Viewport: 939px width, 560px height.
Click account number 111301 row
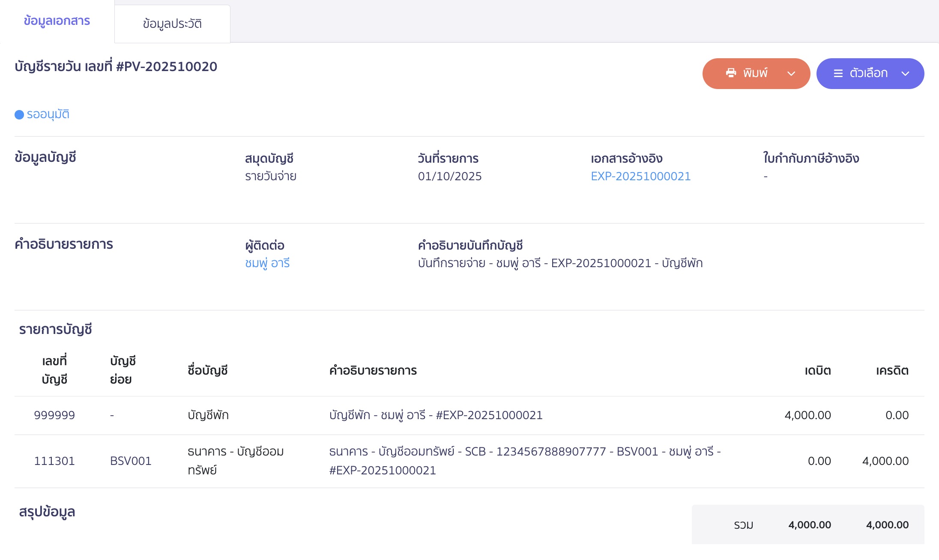[54, 461]
